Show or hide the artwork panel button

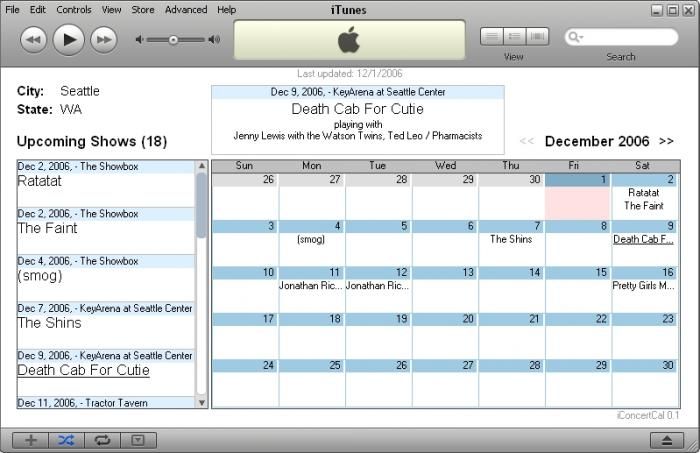click(x=138, y=440)
